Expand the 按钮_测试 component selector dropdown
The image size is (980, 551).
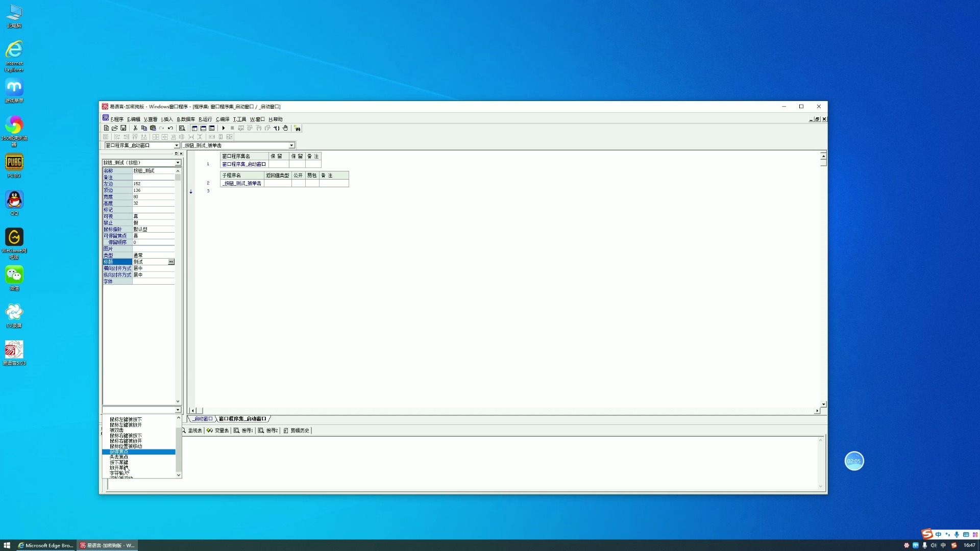tap(178, 163)
